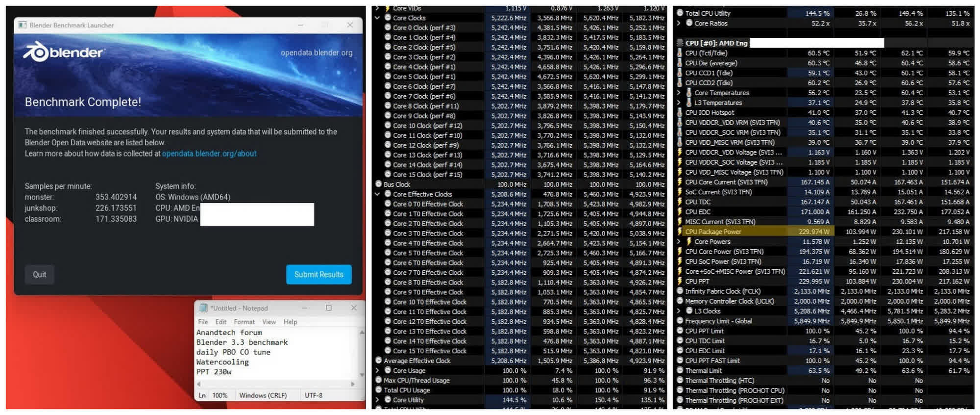Collapse the Core Effective Clocks group
Image resolution: width=980 pixels, height=415 pixels.
click(x=377, y=194)
